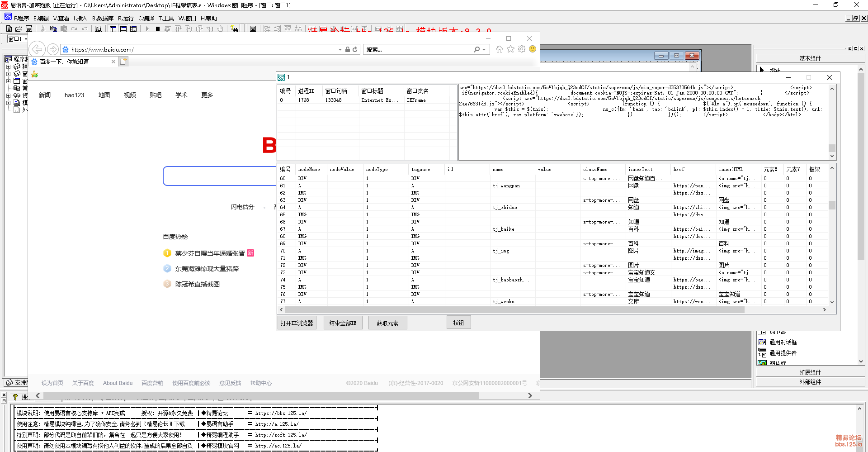Close the Baidu tab in IE
This screenshot has height=452, width=868.
click(113, 62)
